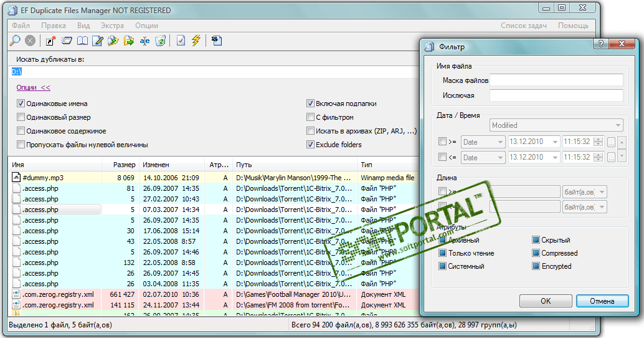The width and height of the screenshot is (644, 338).
Task: Collapse options via Опции << link
Action: [33, 87]
